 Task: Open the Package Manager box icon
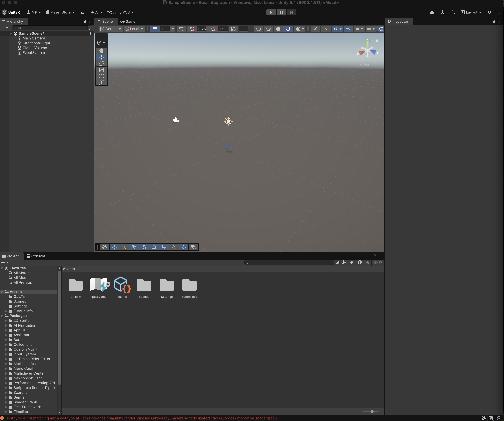tap(83, 12)
